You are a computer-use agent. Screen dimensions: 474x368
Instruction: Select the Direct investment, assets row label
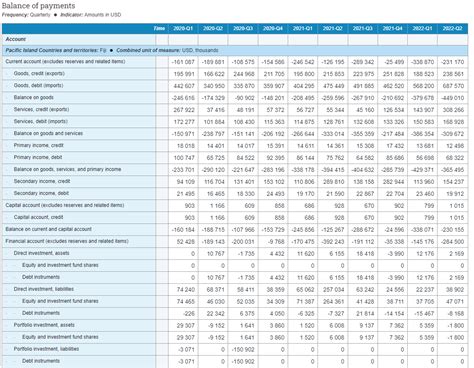[x=41, y=253]
